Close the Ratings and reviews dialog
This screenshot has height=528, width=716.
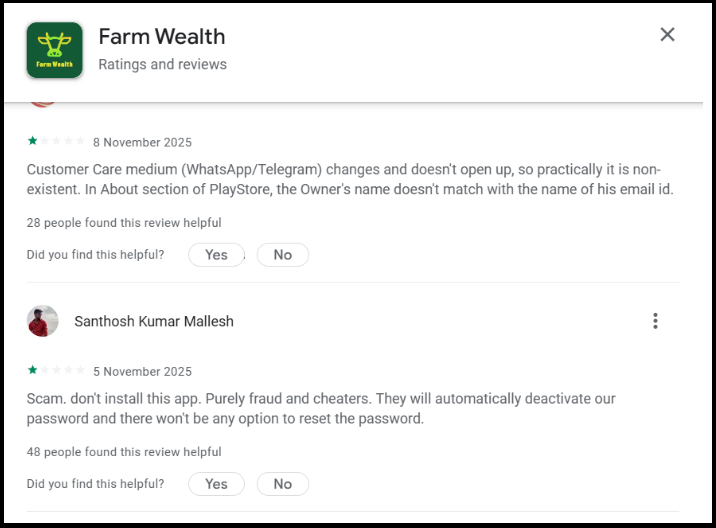click(x=667, y=35)
